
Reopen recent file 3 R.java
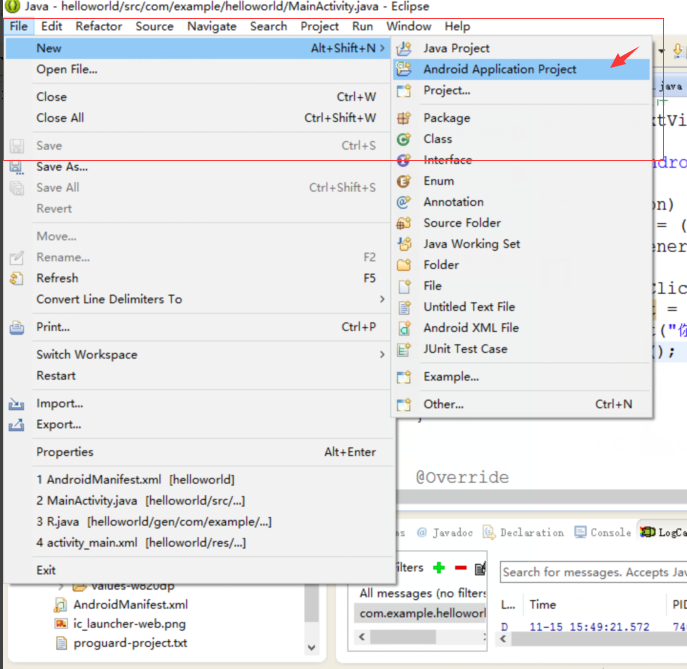click(x=198, y=522)
